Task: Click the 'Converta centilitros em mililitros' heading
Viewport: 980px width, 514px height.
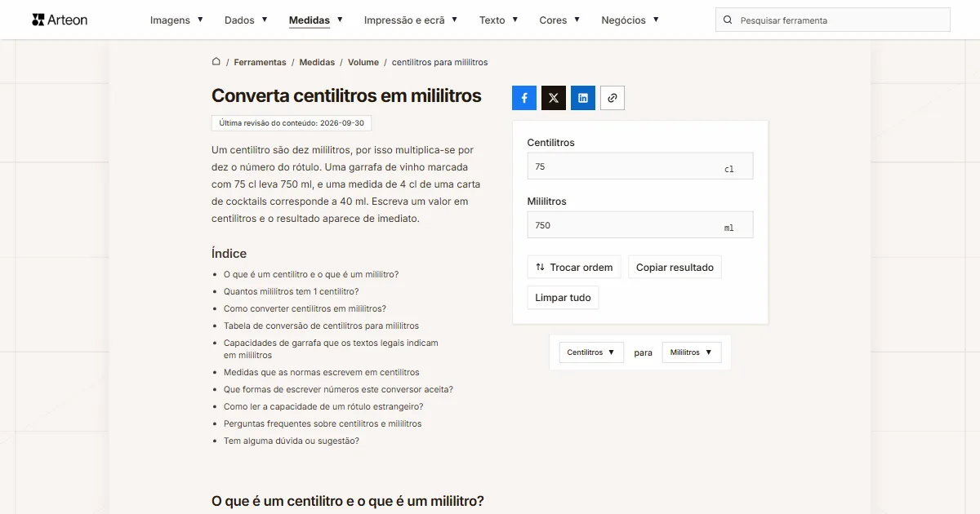Action: coord(346,95)
